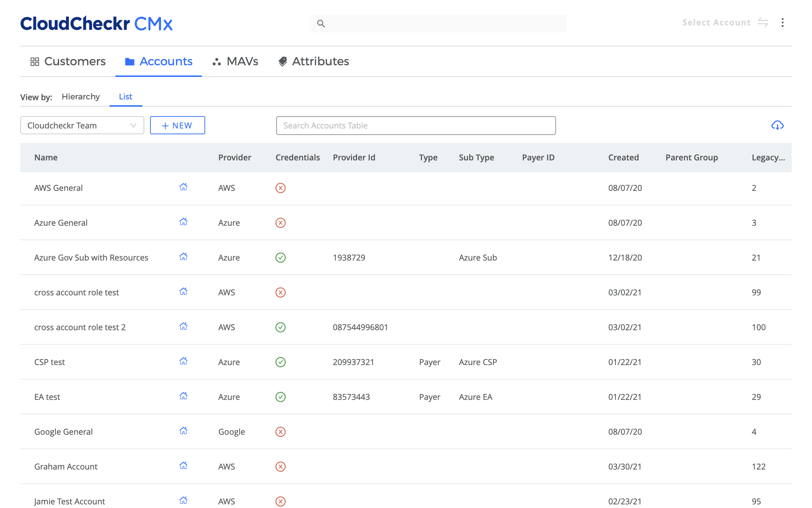Sort by Payer ID column header
This screenshot has width=812, height=508.
coord(538,157)
